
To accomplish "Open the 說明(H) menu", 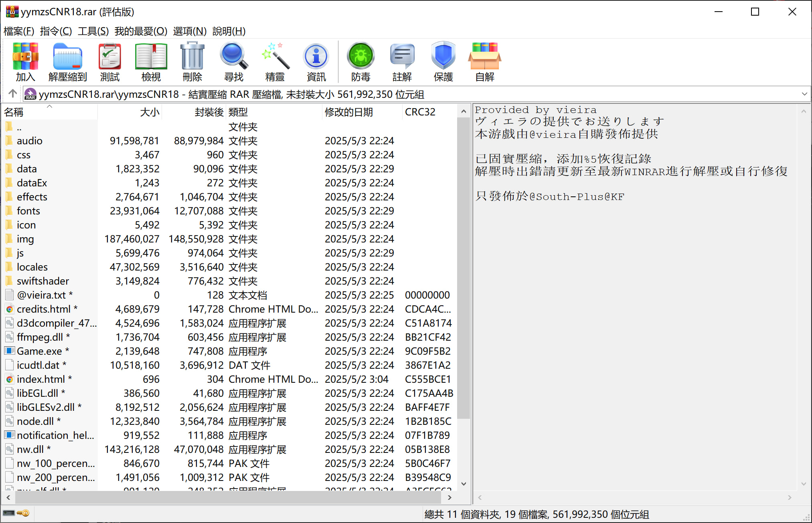I will pyautogui.click(x=229, y=31).
